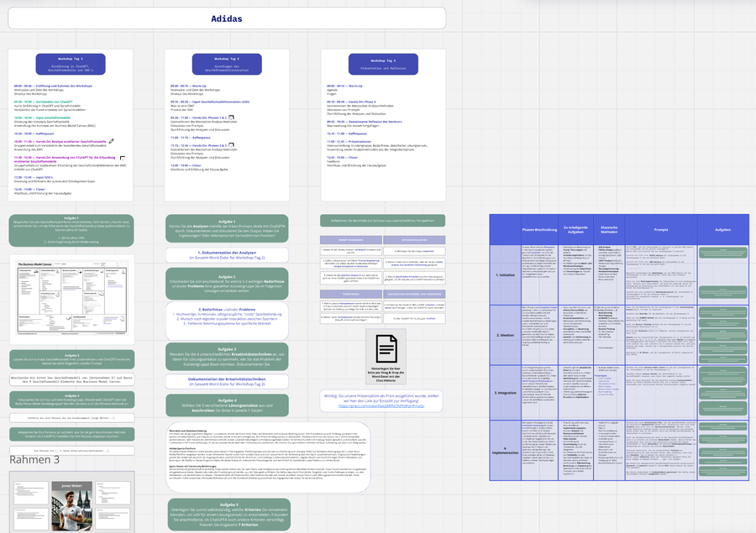Open the Jonas Weber persona image
The width and height of the screenshot is (756, 533).
(72, 505)
